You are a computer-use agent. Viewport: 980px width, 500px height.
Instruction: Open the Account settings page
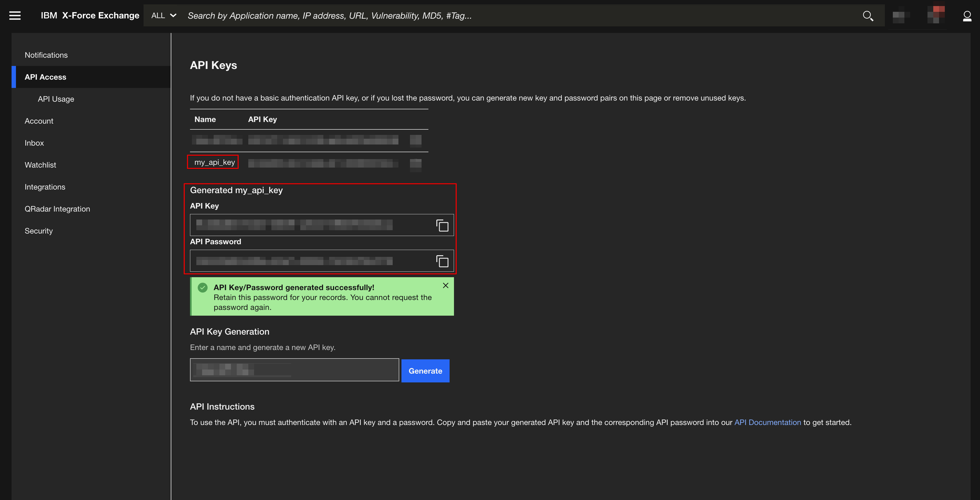click(39, 121)
